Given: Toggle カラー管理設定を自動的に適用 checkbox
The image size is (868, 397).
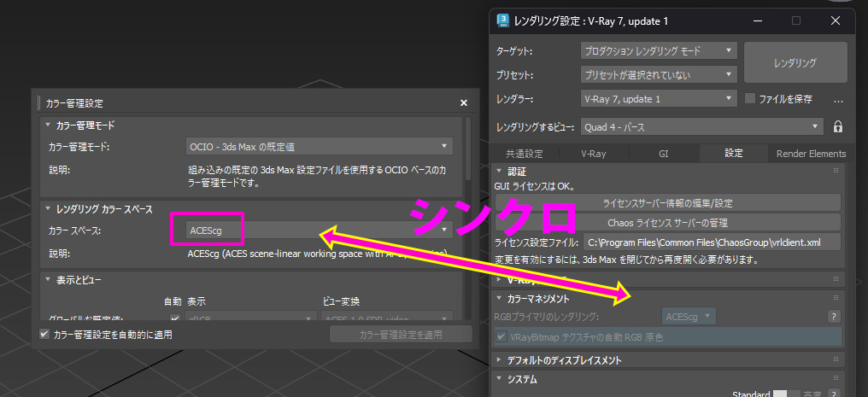Looking at the screenshot, I should point(44,335).
